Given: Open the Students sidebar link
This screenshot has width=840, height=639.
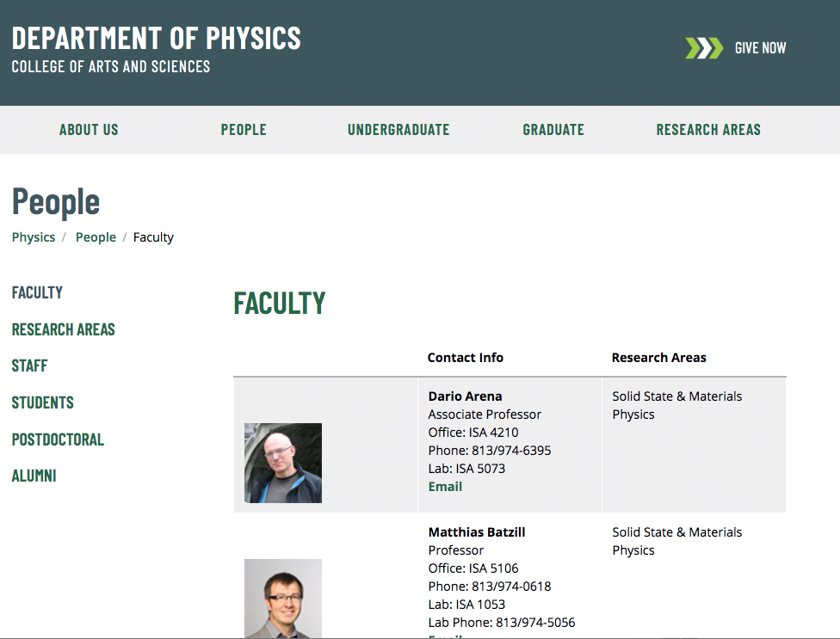Looking at the screenshot, I should 42,402.
